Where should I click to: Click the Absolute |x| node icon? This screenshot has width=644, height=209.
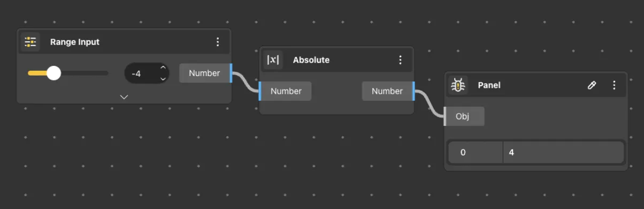[x=273, y=60]
